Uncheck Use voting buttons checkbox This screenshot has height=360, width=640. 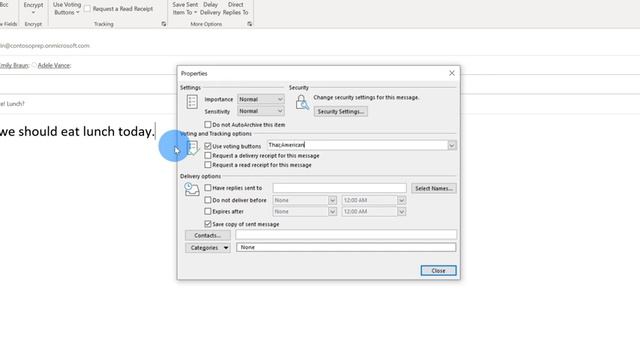[x=208, y=146]
